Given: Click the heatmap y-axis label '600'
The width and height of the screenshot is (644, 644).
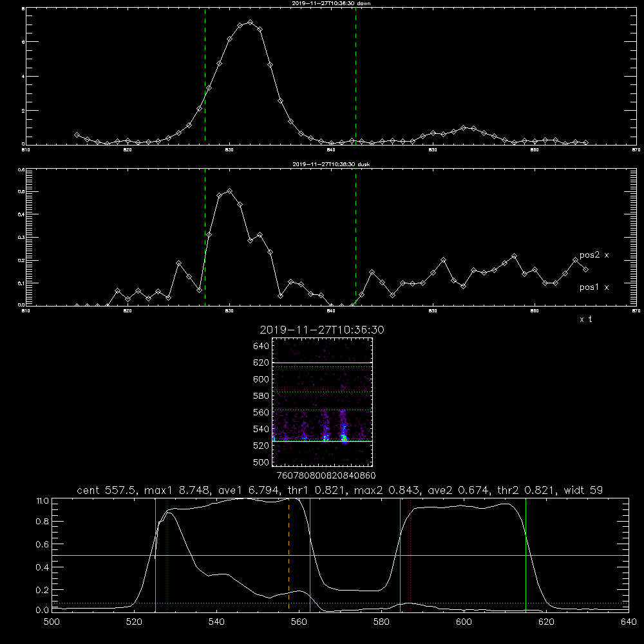Looking at the screenshot, I should 261,379.
